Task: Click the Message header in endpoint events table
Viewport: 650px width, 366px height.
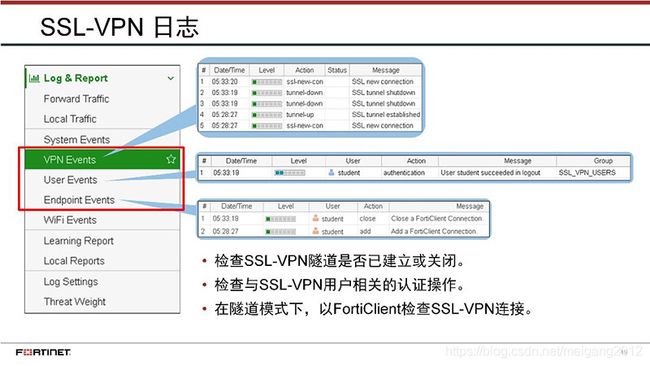Action: click(x=470, y=206)
